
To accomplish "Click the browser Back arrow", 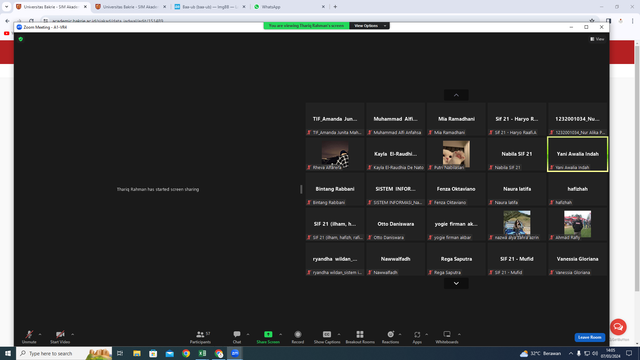I will coord(7,20).
